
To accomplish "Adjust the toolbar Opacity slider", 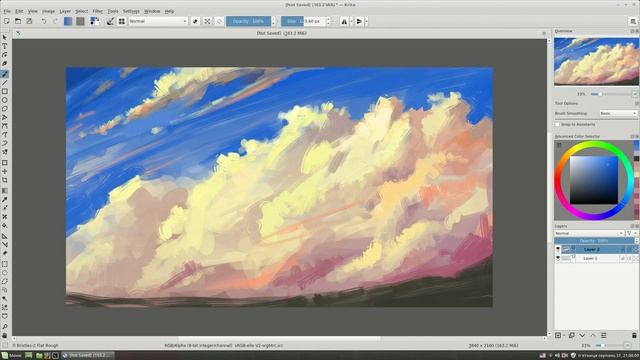I will coord(249,21).
